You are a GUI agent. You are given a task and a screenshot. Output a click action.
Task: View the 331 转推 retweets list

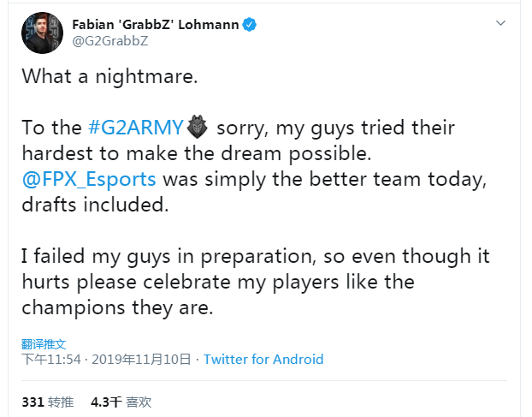click(x=48, y=402)
